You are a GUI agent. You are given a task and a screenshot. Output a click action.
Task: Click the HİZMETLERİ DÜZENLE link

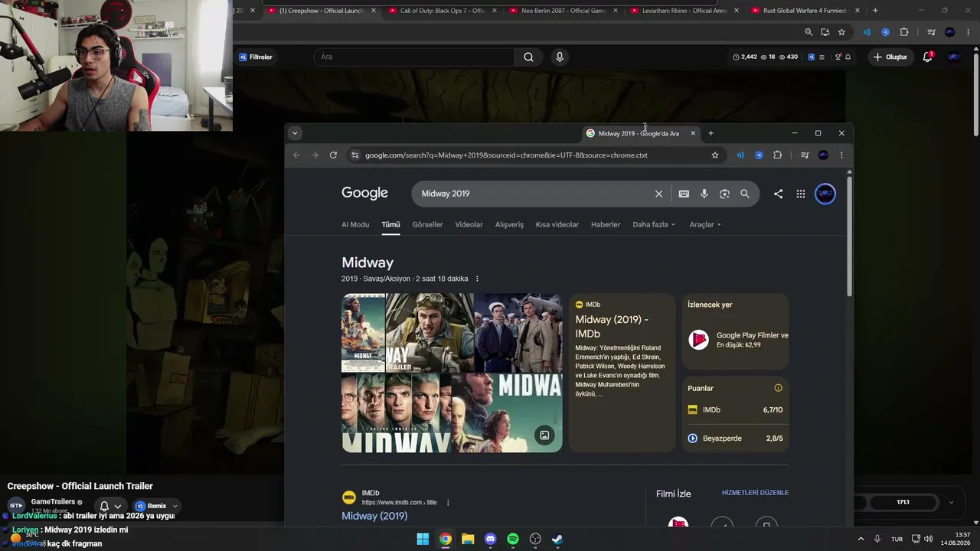(x=755, y=493)
